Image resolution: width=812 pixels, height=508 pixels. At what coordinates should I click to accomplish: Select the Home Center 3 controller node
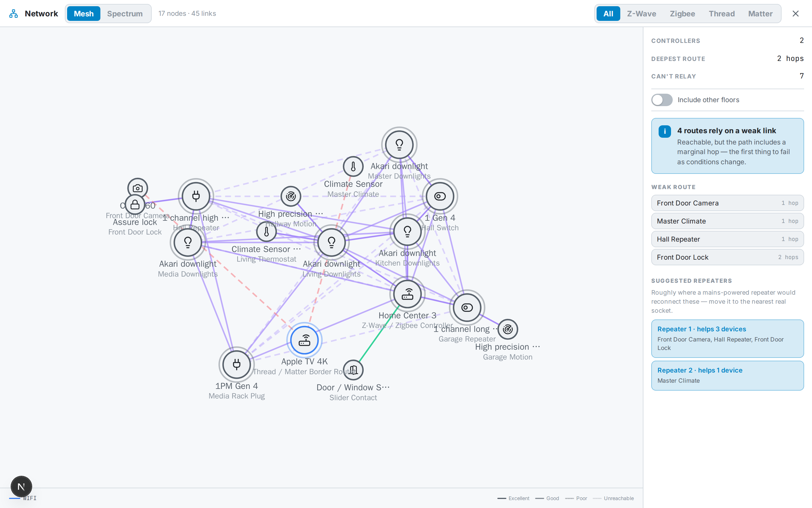point(407,294)
